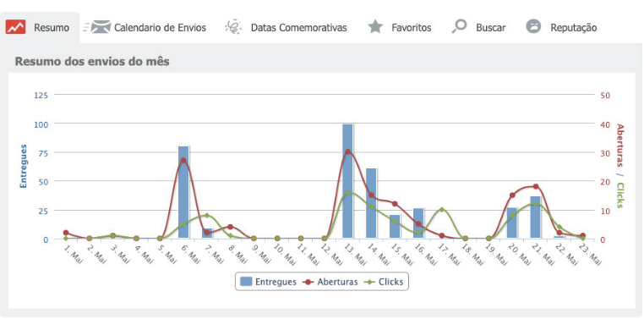Click the 125 value on left axis
Image resolution: width=644 pixels, height=319 pixels.
tap(41, 95)
